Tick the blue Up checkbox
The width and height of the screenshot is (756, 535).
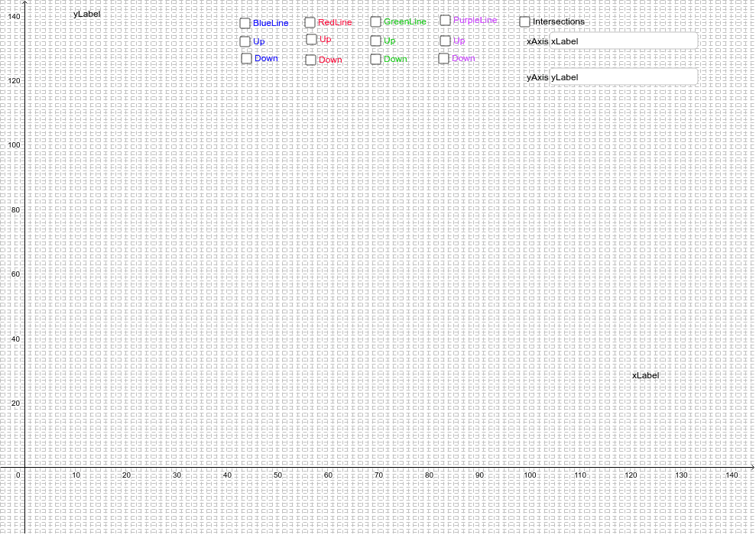245,41
